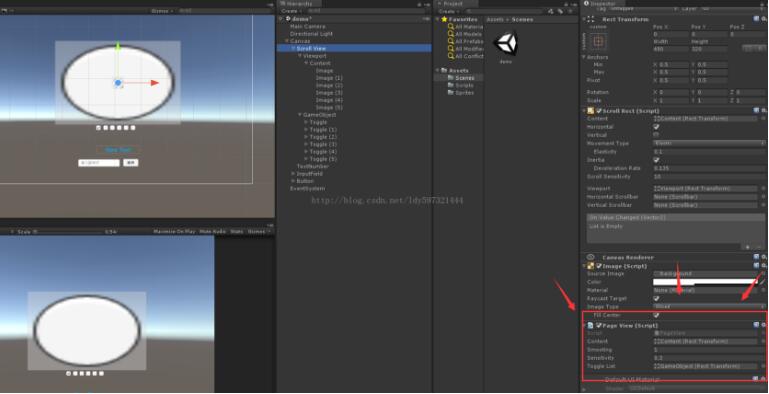769x394 pixels.
Task: Select EventSystem in the Hierarchy
Action: tap(307, 188)
